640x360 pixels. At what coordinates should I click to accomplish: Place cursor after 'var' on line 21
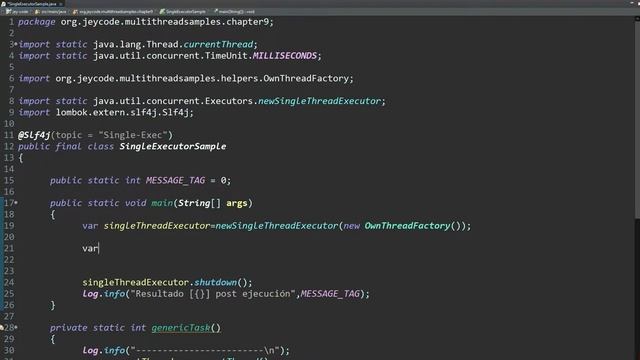tap(99, 248)
